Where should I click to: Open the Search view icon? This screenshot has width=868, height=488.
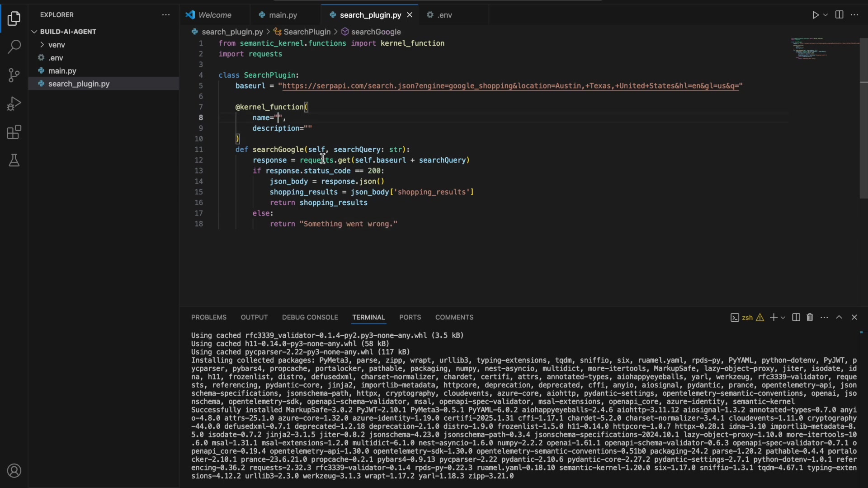click(14, 47)
